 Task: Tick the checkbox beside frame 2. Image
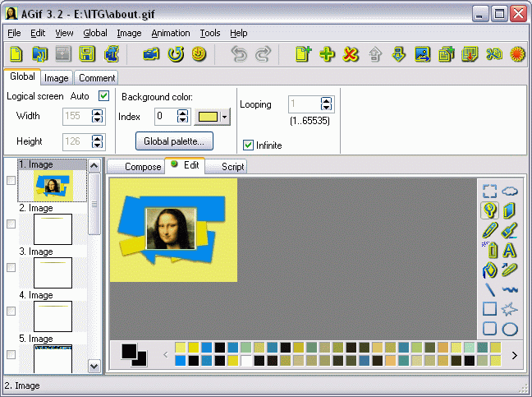11,224
